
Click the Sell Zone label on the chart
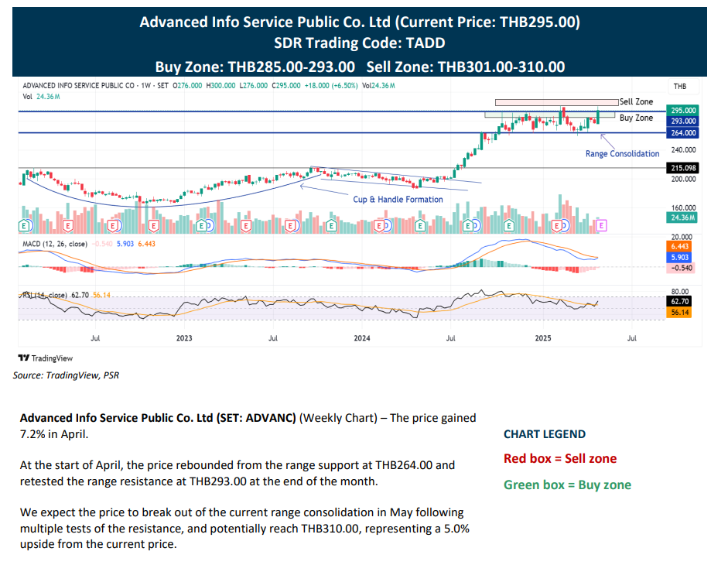point(636,101)
